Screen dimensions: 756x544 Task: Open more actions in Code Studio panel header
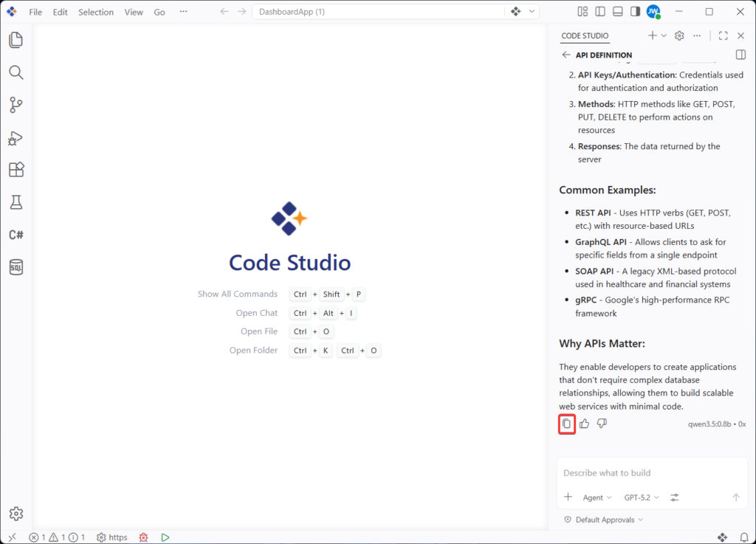point(697,35)
